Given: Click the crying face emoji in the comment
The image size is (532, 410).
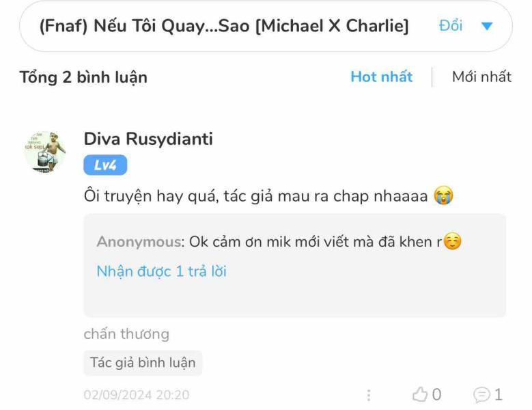Looking at the screenshot, I should 443,195.
